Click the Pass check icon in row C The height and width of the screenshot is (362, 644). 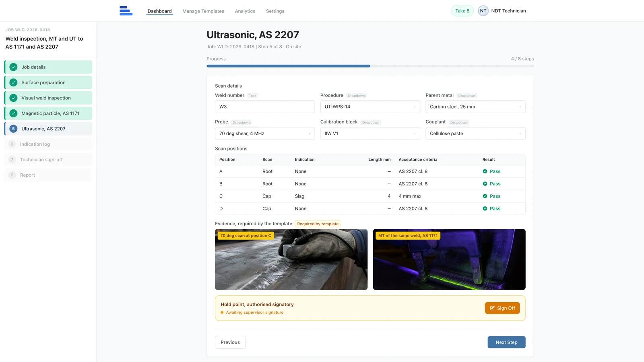pos(485,196)
